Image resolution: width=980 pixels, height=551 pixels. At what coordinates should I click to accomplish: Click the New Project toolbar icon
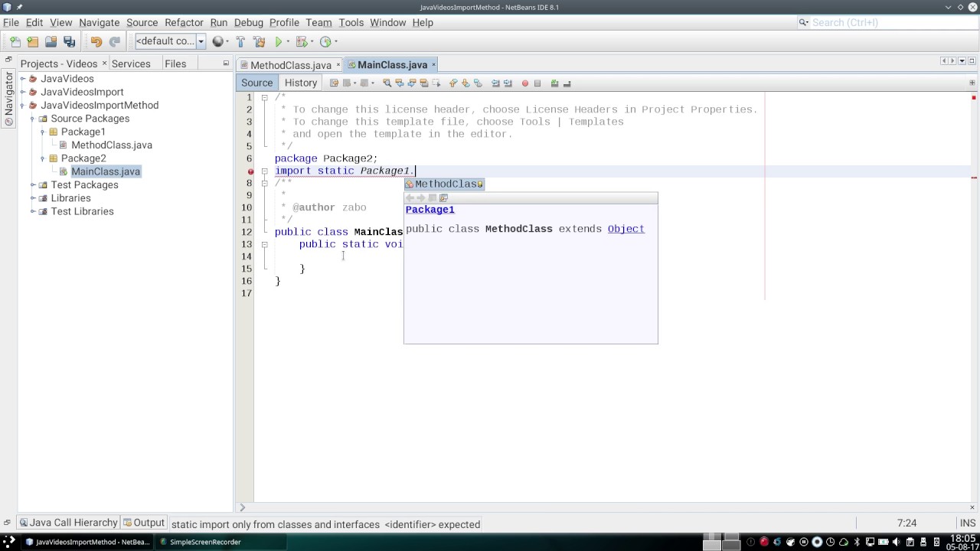(32, 41)
